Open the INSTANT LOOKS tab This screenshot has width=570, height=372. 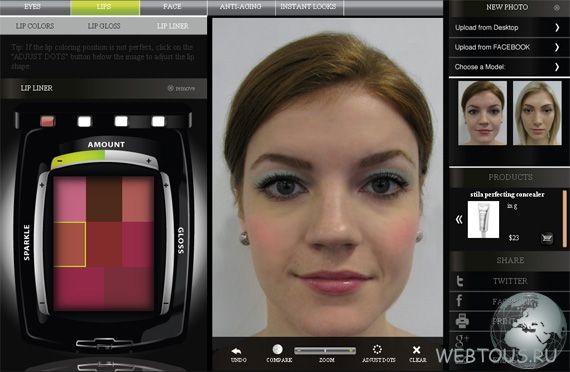tap(309, 7)
